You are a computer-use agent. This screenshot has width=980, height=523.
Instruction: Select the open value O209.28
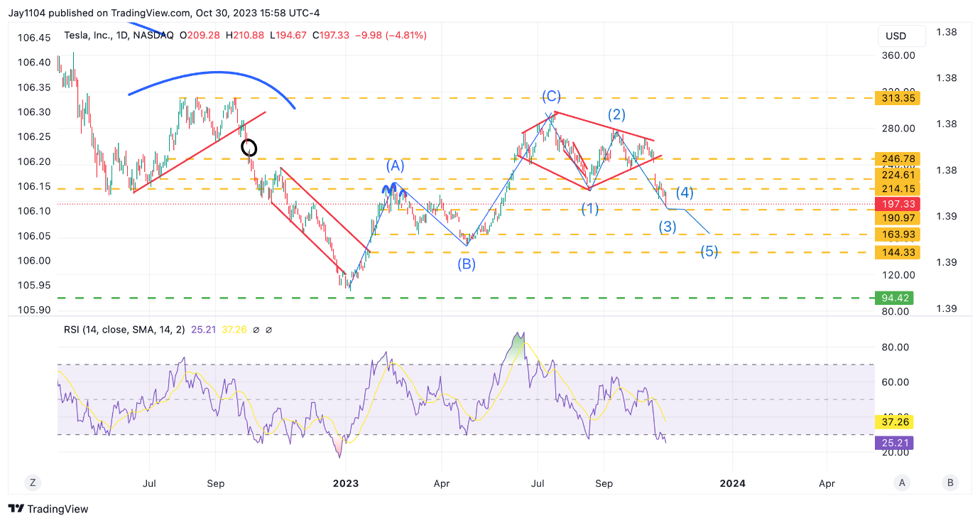tap(200, 35)
